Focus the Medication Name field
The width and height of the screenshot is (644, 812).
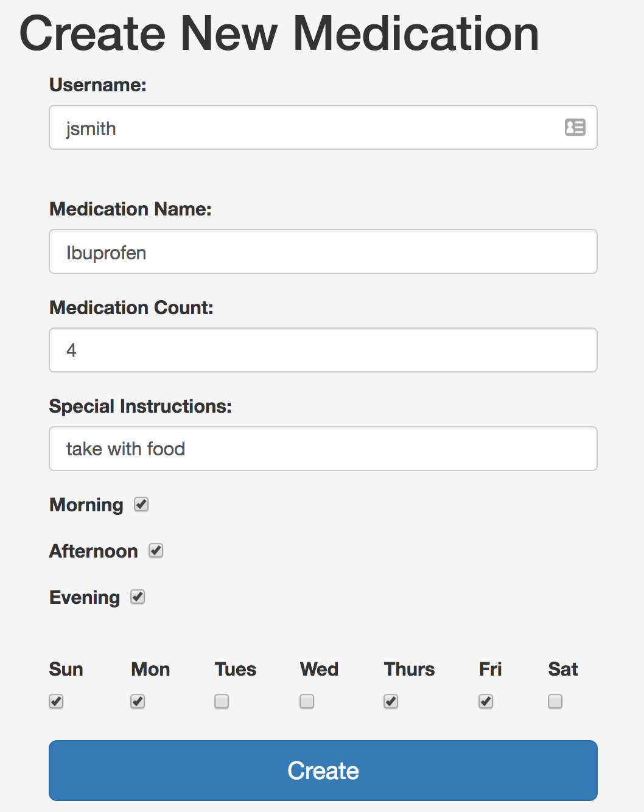click(323, 252)
